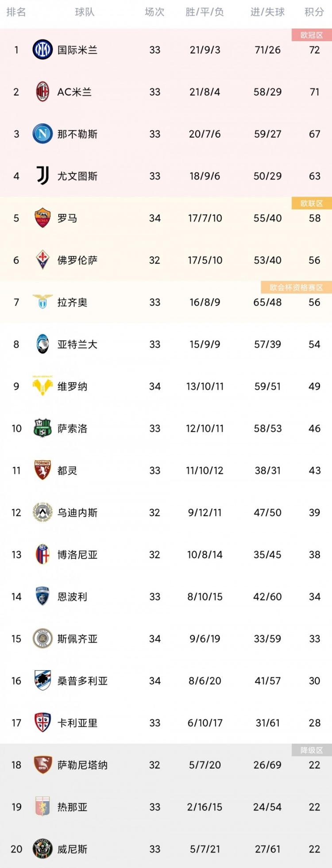Open the 乌迪内斯 team name
This screenshot has height=868, width=332.
click(77, 512)
